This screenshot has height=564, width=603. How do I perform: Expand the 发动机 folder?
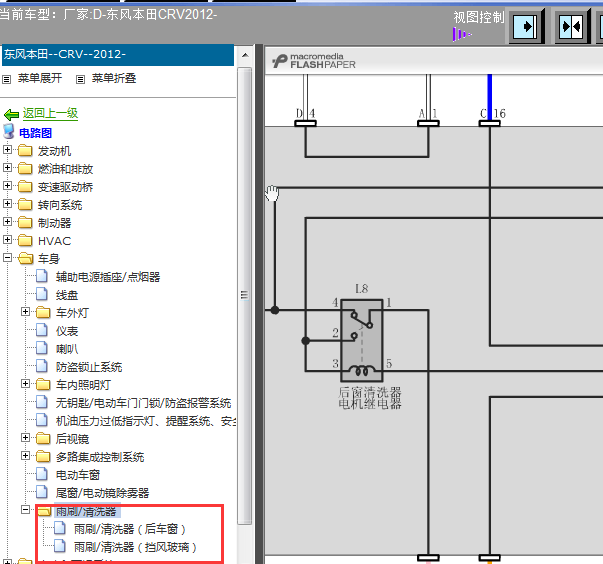click(7, 150)
